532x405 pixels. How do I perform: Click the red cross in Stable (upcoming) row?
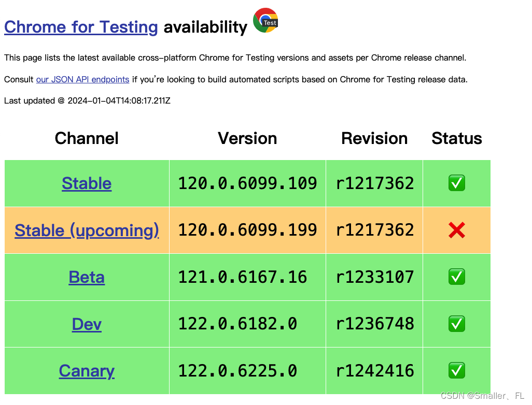pos(457,230)
